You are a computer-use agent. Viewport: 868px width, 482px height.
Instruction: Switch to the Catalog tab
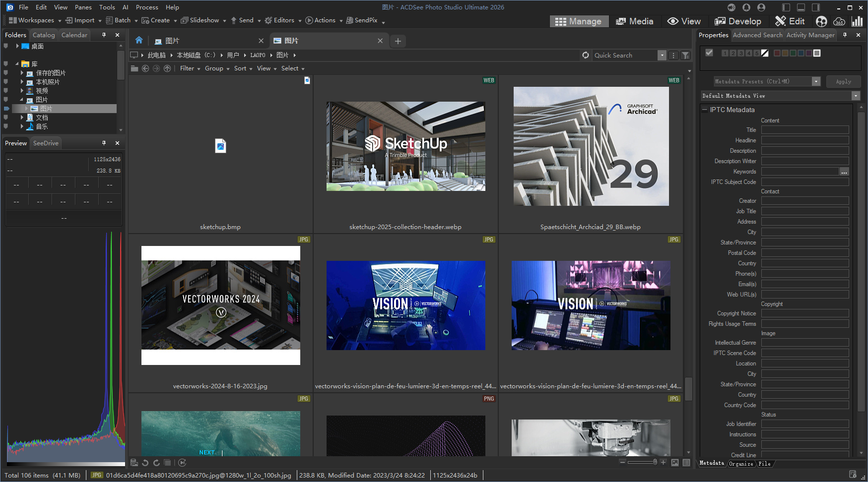[44, 35]
